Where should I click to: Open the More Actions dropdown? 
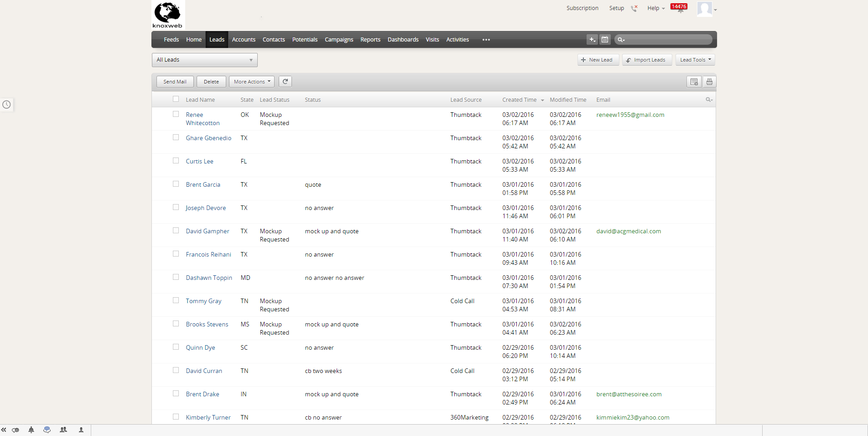tap(252, 82)
